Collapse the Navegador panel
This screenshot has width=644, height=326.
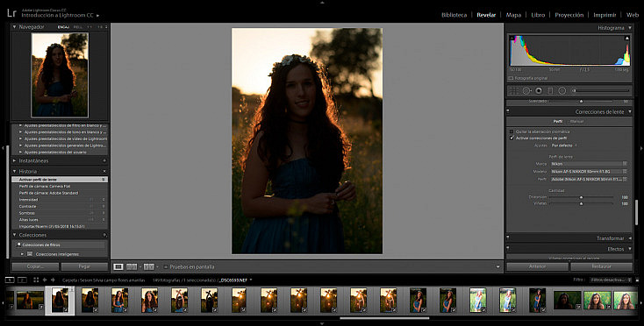[14, 26]
